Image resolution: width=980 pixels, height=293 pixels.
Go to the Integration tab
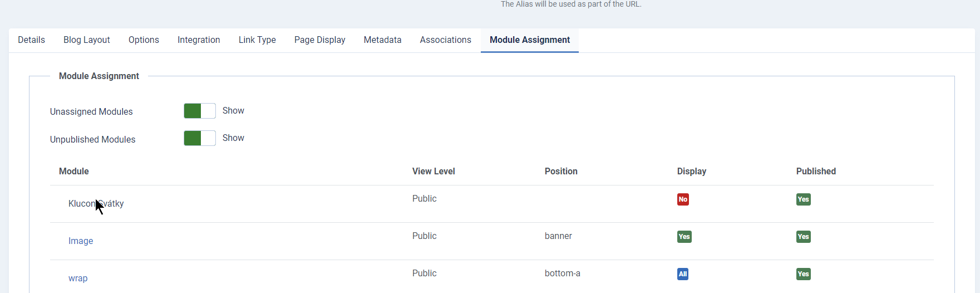(x=199, y=40)
